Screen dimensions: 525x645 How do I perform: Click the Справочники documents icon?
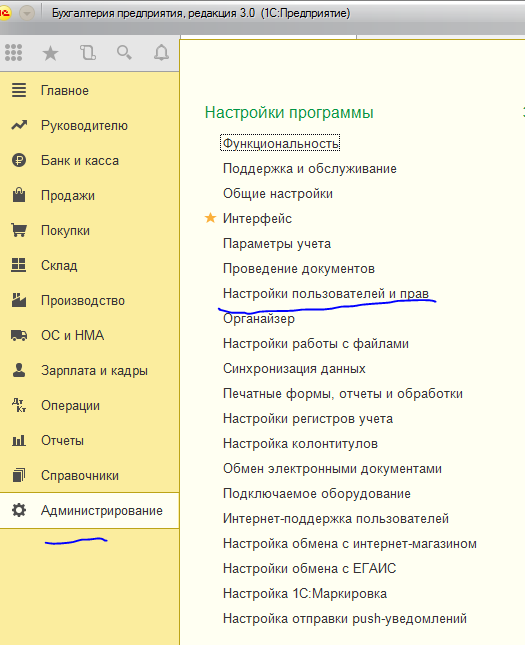click(x=19, y=475)
